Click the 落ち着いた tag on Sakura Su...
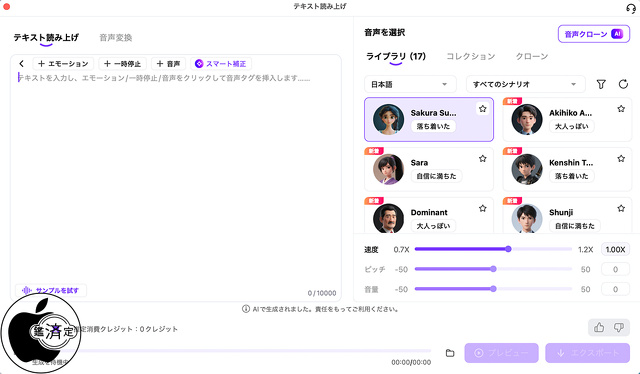 click(433, 127)
